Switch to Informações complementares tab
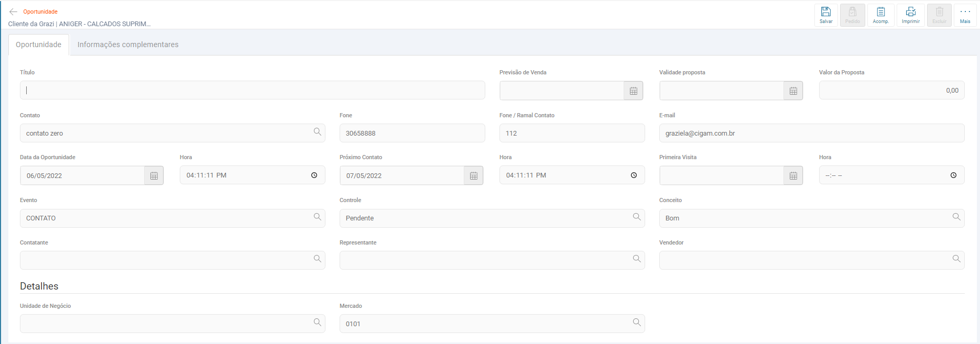This screenshot has height=344, width=980. click(128, 45)
